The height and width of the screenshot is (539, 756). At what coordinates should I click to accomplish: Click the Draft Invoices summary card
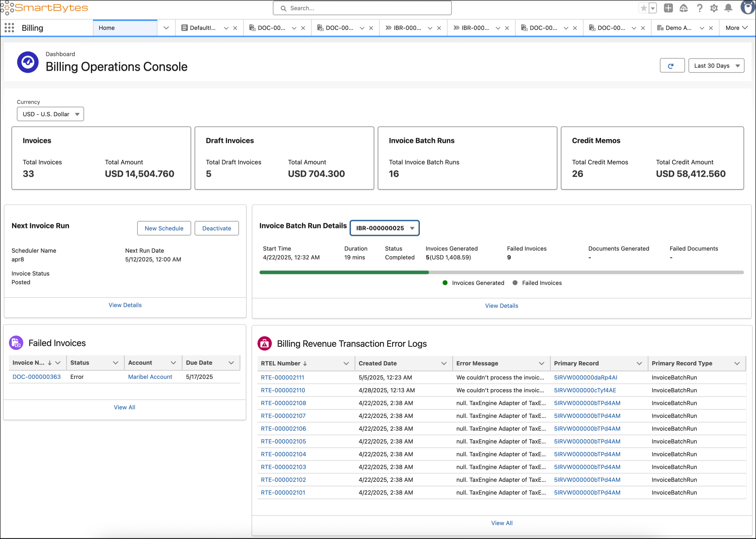(x=284, y=158)
